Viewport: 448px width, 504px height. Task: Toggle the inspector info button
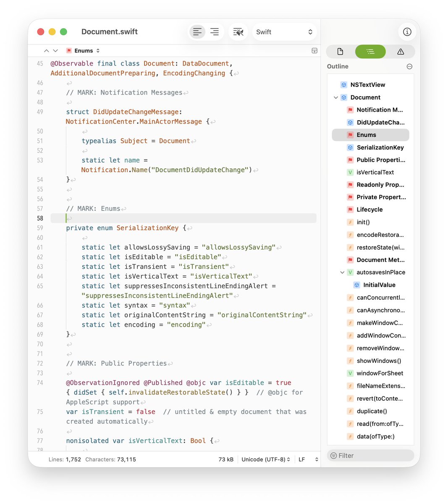pos(407,32)
